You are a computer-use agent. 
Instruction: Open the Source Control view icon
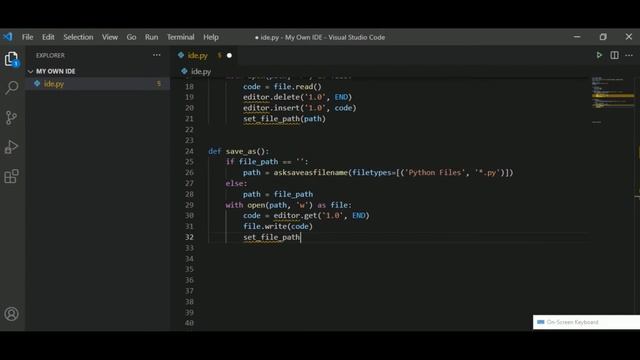click(11, 117)
